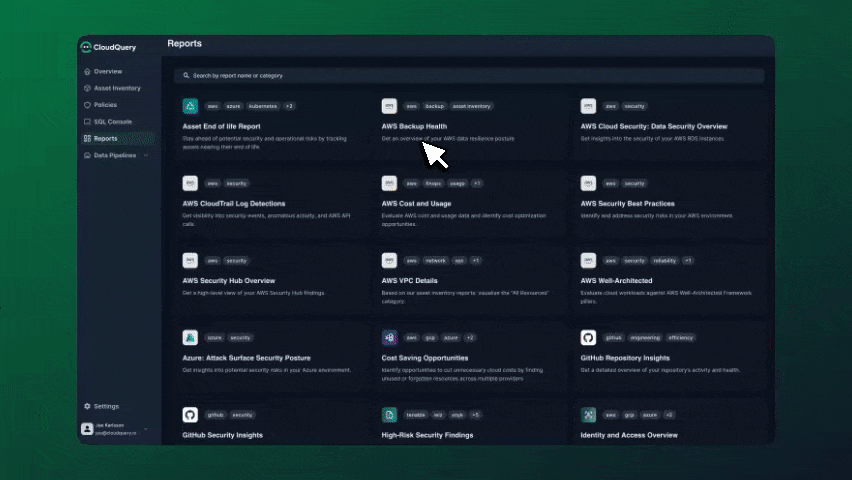Go to Overview in the sidebar

[107, 72]
